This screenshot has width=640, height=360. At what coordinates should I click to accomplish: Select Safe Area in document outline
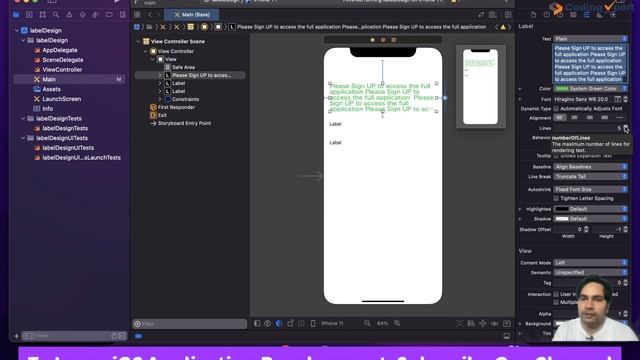[x=183, y=67]
